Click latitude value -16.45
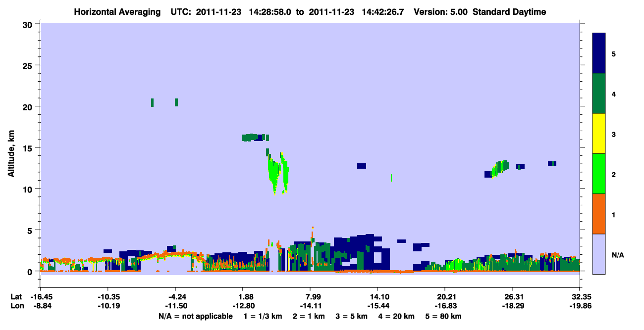Screen dimensions: 644x330 41,296
